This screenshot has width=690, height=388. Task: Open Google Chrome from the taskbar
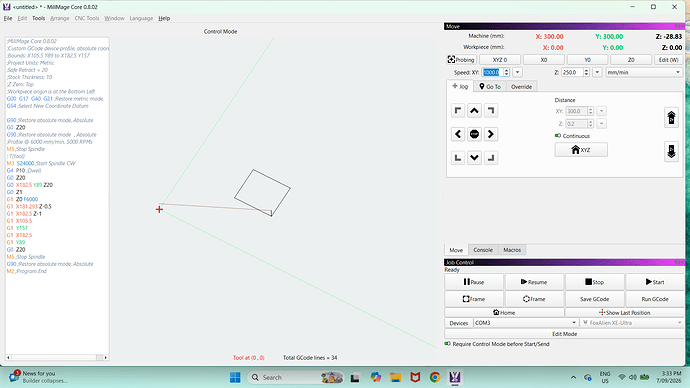tap(435, 377)
